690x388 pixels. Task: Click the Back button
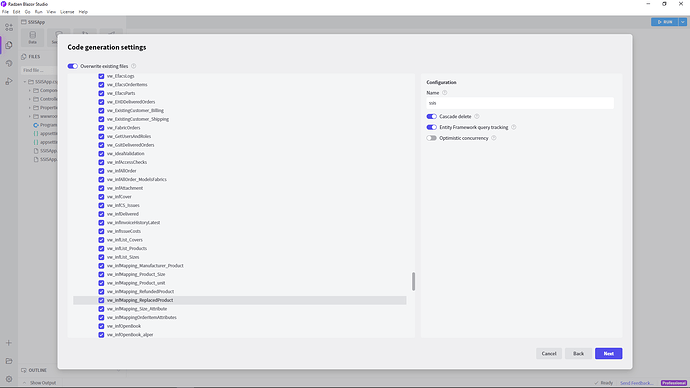click(578, 353)
